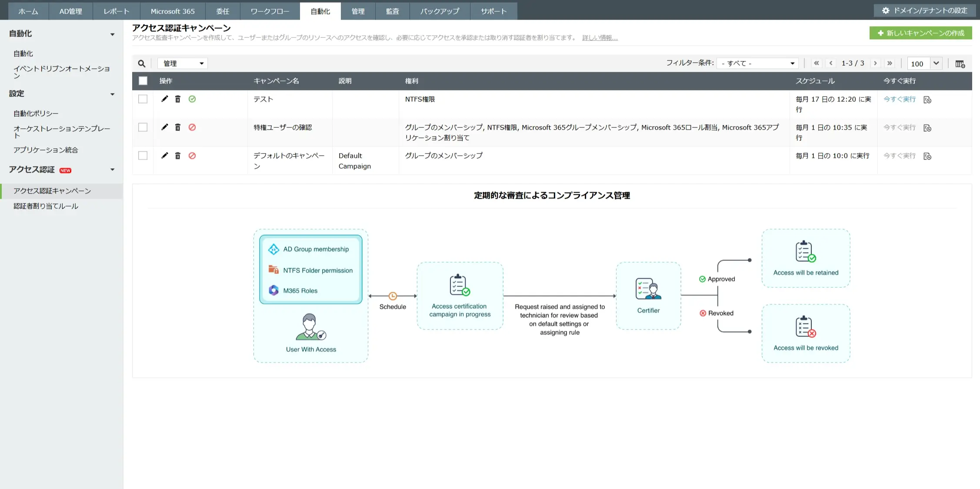Click the スケジュール column header
The height and width of the screenshot is (489, 980).
(815, 81)
